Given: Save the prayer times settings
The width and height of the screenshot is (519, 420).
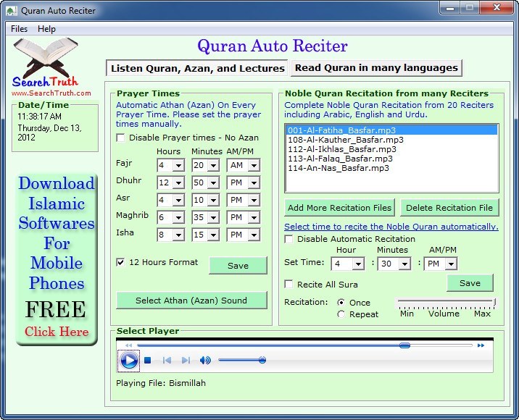Looking at the screenshot, I should pos(238,266).
